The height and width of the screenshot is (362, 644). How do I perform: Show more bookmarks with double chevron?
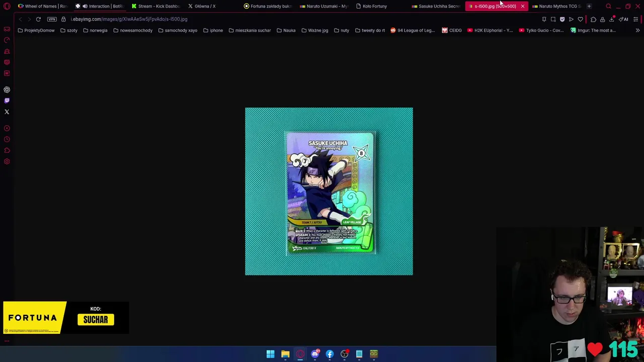click(637, 30)
